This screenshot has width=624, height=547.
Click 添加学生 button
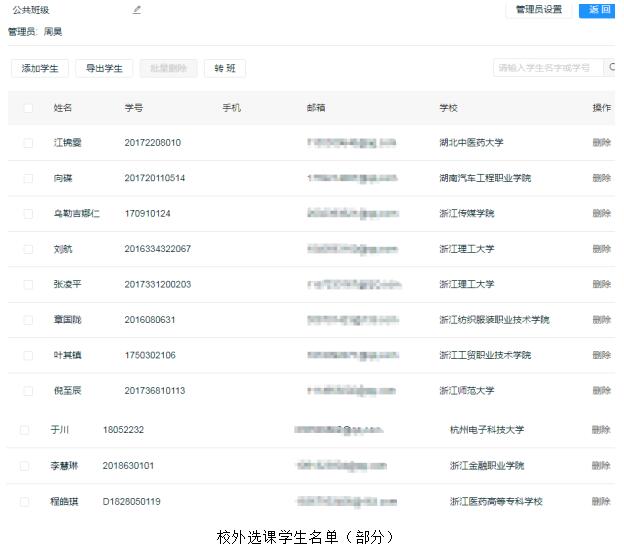[x=40, y=68]
